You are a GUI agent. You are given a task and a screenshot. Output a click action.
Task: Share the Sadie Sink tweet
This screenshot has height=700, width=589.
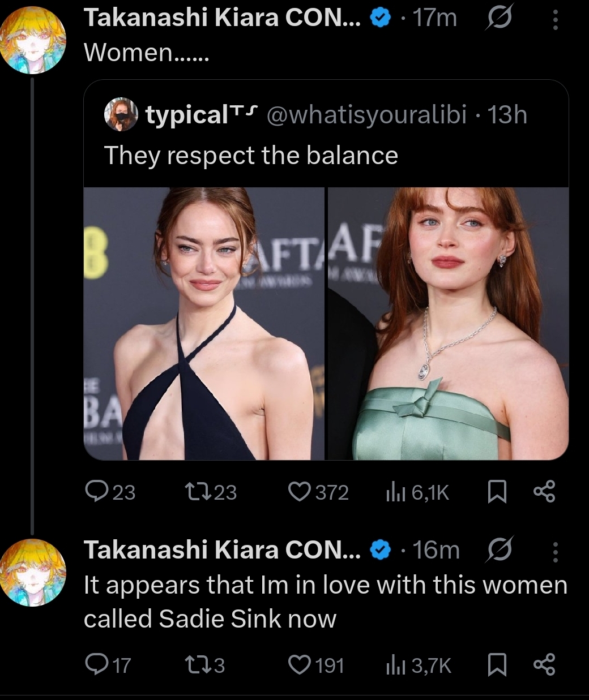(544, 664)
